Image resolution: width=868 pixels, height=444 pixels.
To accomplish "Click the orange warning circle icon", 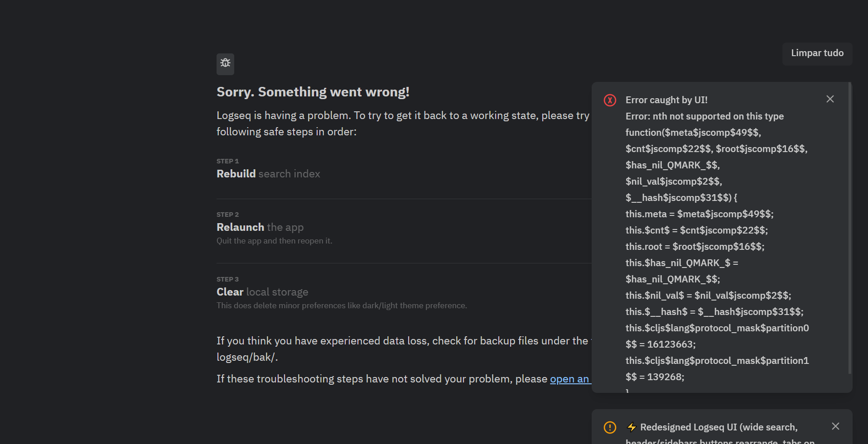I will click(610, 427).
